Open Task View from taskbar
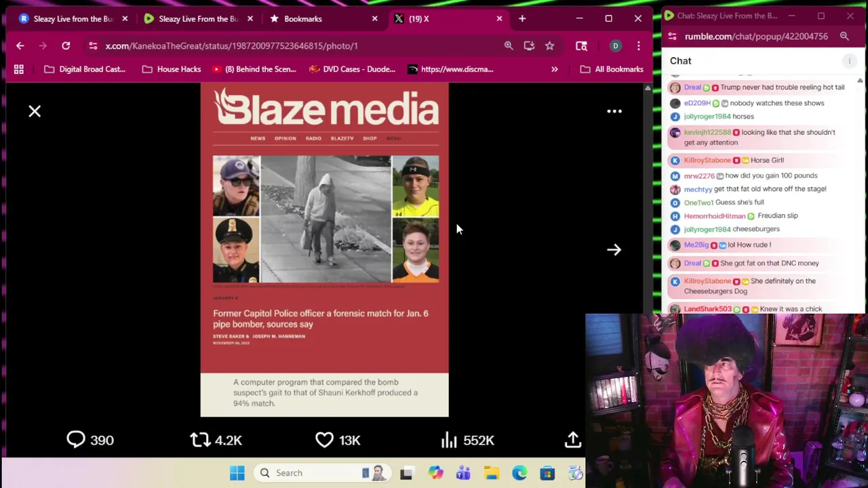 [x=406, y=473]
